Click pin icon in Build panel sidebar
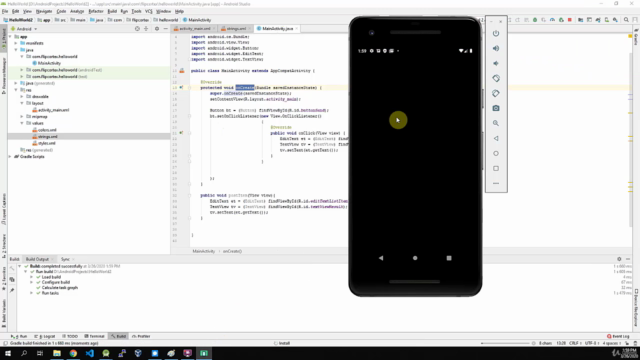 click(x=12, y=290)
